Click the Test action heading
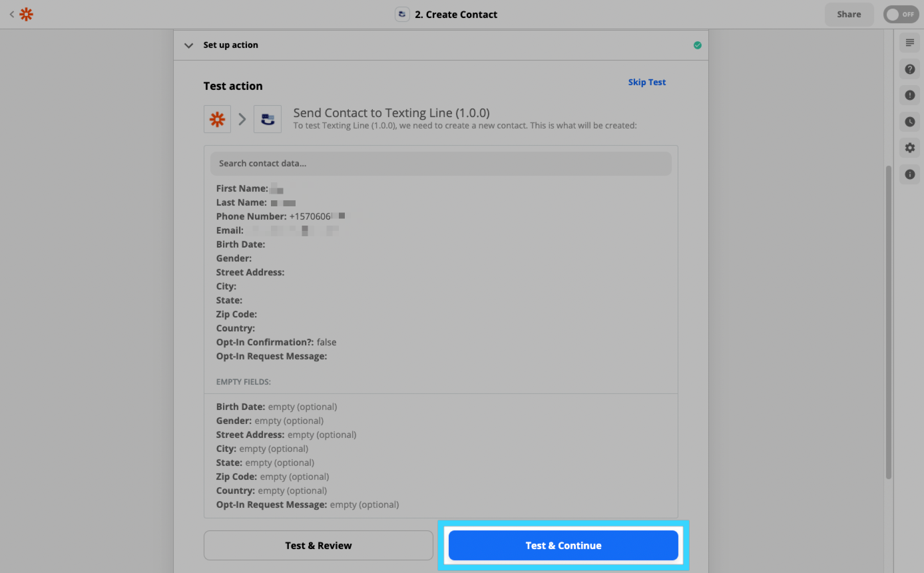The width and height of the screenshot is (924, 573). click(233, 86)
